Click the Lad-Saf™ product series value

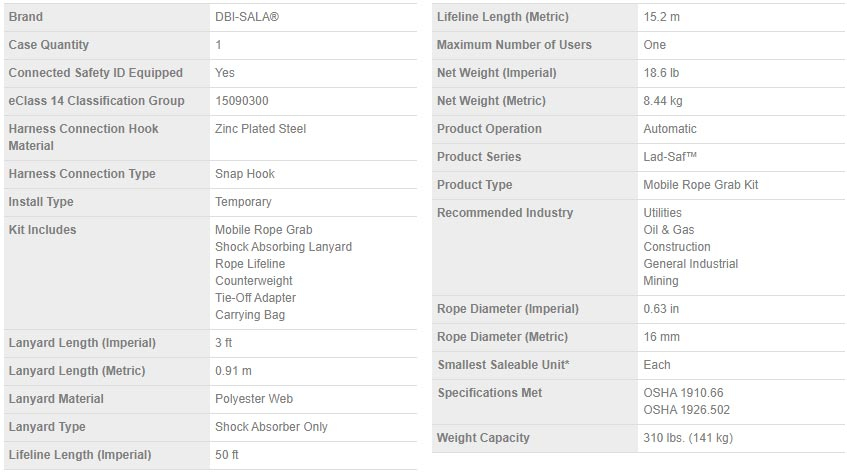[669, 157]
